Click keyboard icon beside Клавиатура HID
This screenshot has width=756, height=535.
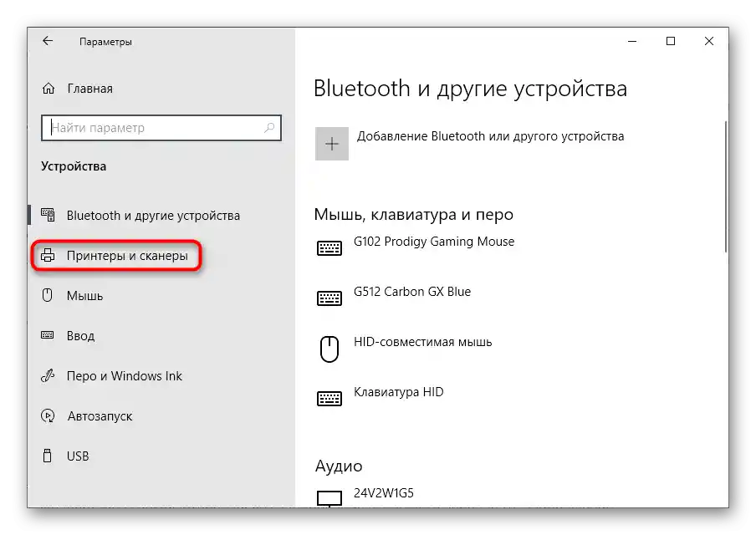click(x=329, y=399)
